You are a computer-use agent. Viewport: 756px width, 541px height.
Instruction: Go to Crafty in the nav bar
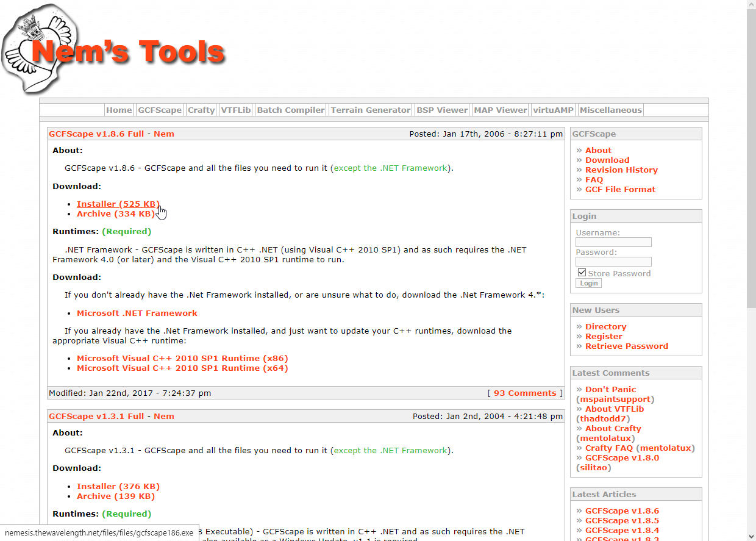pos(201,110)
